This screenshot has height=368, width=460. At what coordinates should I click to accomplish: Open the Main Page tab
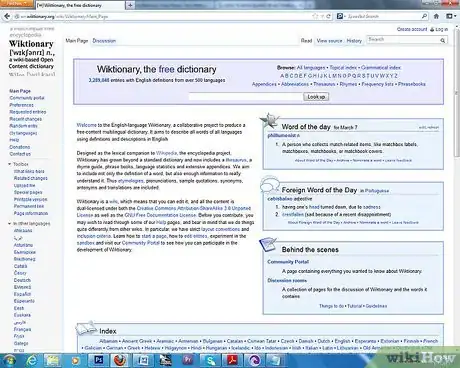77,41
